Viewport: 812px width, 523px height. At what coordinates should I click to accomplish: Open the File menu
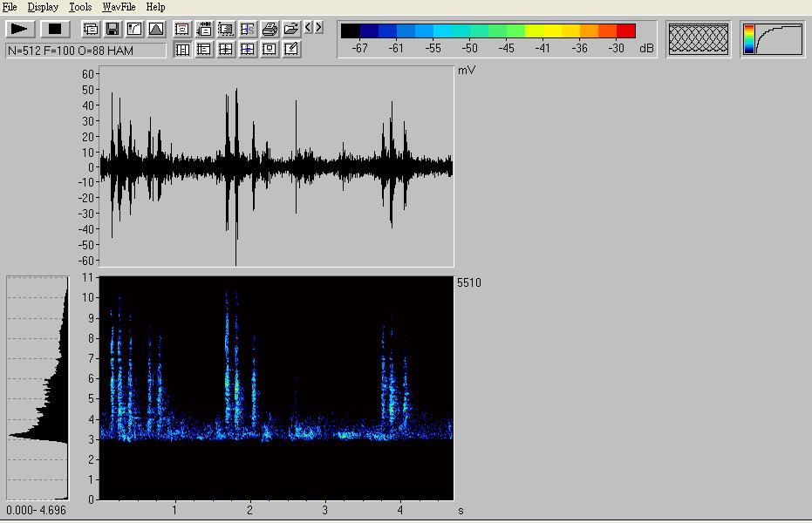click(x=10, y=7)
